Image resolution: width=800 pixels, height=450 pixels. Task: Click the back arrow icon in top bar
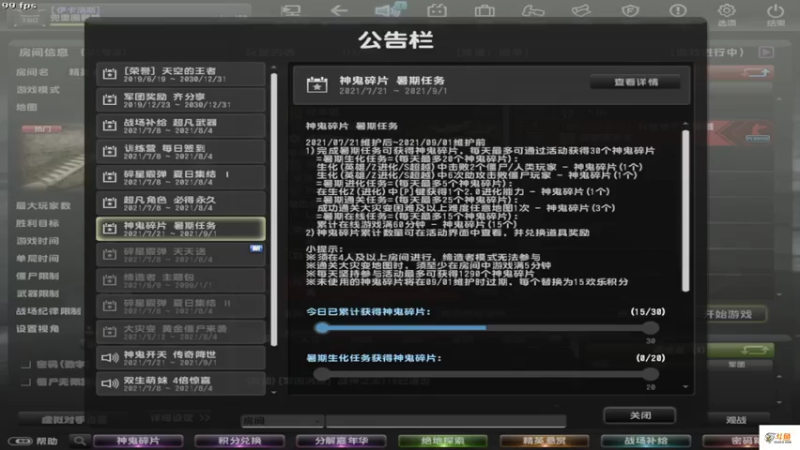pos(339,10)
